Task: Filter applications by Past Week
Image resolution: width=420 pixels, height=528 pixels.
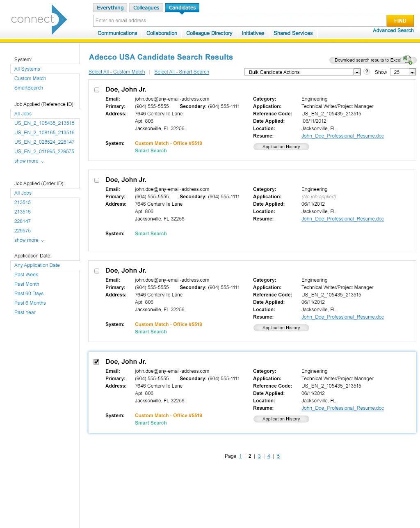Action: 26,275
